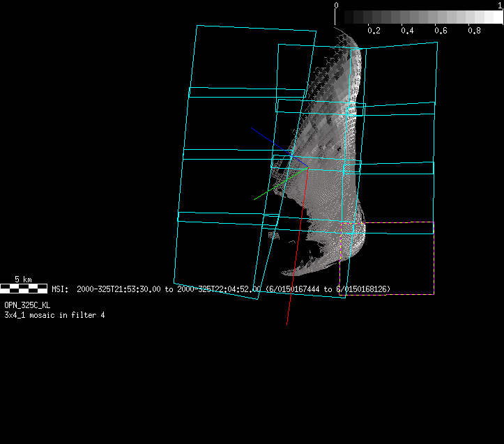
Task: Click the colorbar minimum label 0
Action: tap(337, 6)
